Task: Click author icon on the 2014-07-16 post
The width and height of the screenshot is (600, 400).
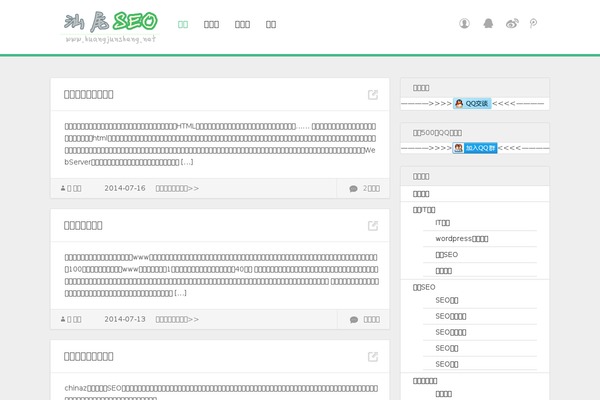Action: [63, 188]
